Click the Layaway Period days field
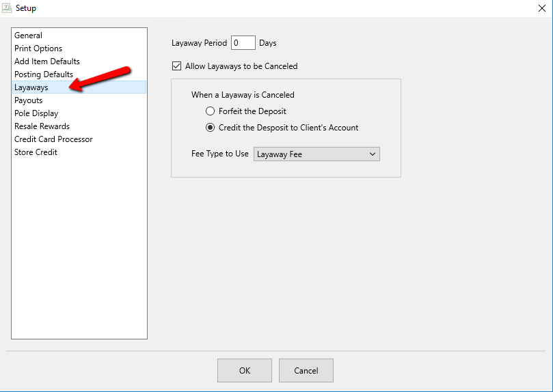This screenshot has height=392, width=553. (243, 43)
